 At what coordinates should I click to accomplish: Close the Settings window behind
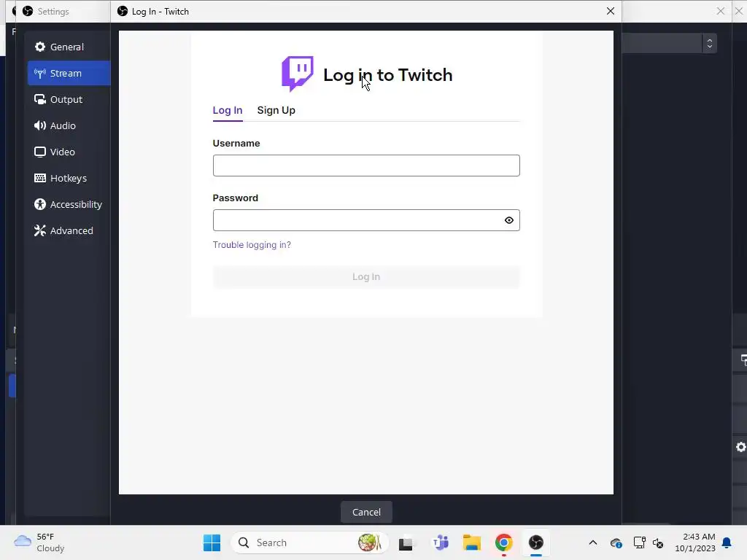click(720, 11)
